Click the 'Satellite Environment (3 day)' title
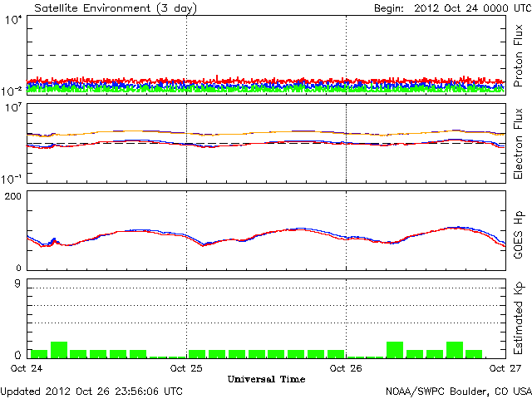This screenshot has width=532, height=399. pos(116,8)
